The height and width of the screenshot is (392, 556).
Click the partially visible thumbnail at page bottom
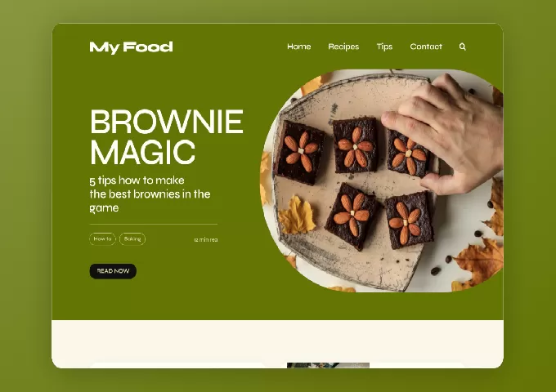click(x=328, y=365)
